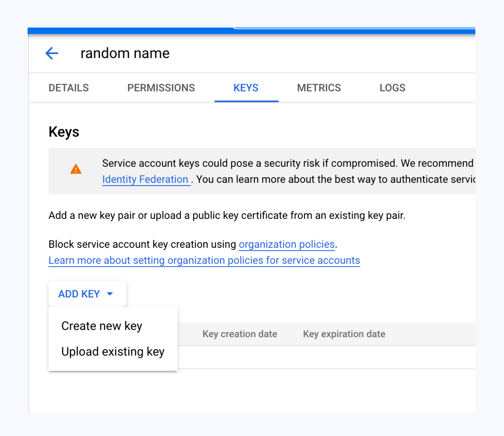View the LOGS tab
Viewport: 504px width, 436px height.
pos(392,88)
